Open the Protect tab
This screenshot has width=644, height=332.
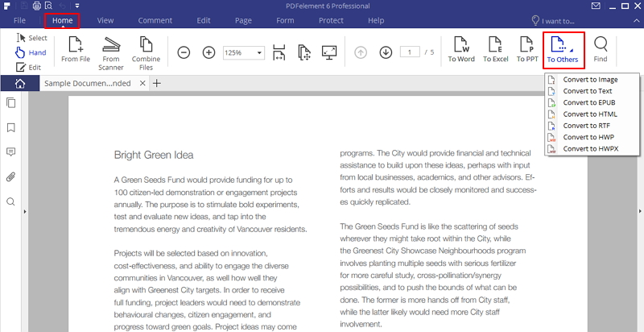(331, 20)
